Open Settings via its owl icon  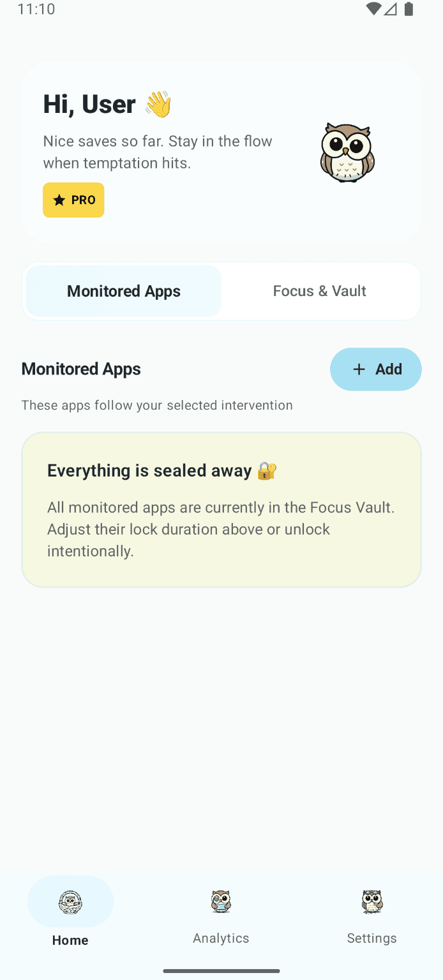coord(372,902)
